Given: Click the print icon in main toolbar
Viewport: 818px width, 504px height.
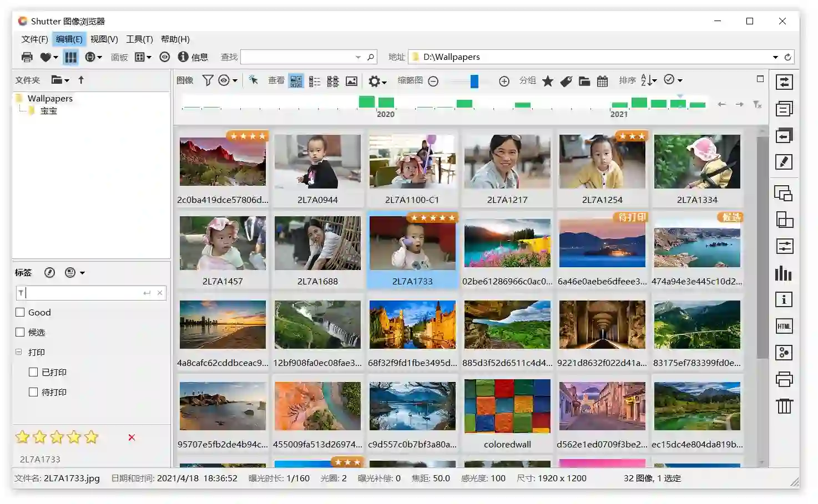Looking at the screenshot, I should click(27, 57).
